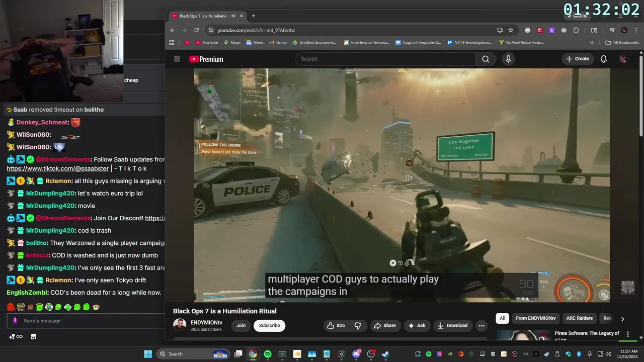Open the Maps bookmark
Screen dimensions: 644x362
[x=232, y=43]
